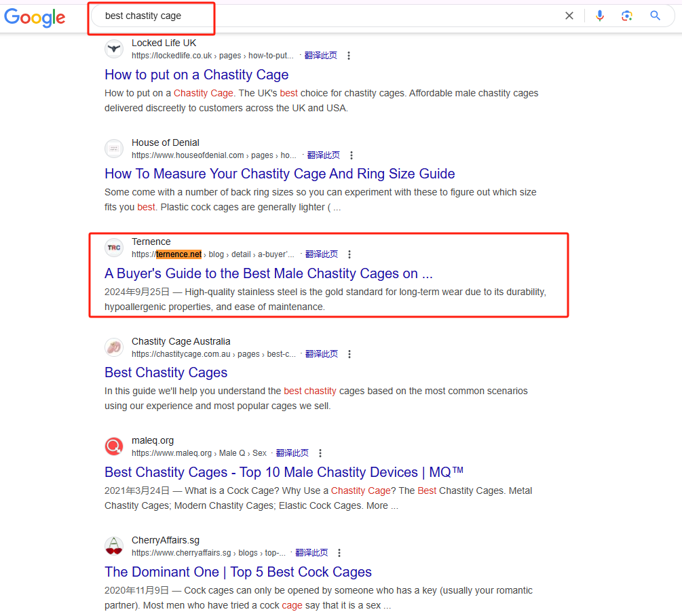Click the 'maleq.org' site name
682x616 pixels.
[153, 440]
